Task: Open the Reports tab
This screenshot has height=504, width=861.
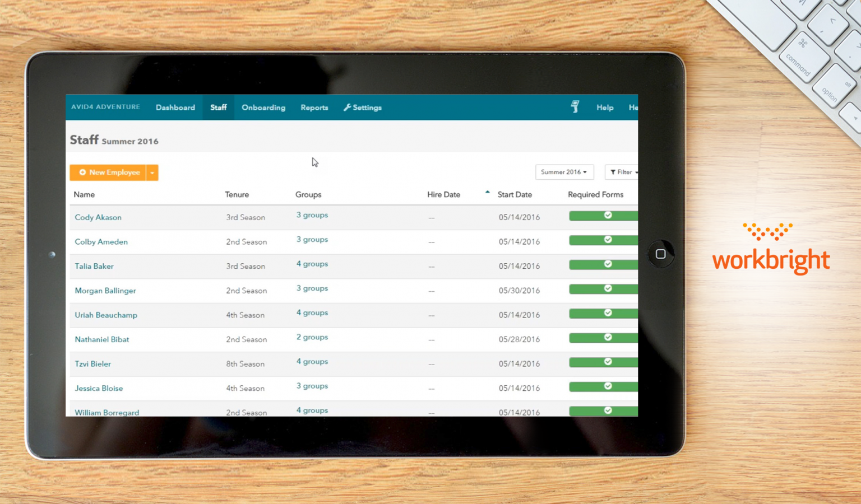Action: [x=314, y=107]
